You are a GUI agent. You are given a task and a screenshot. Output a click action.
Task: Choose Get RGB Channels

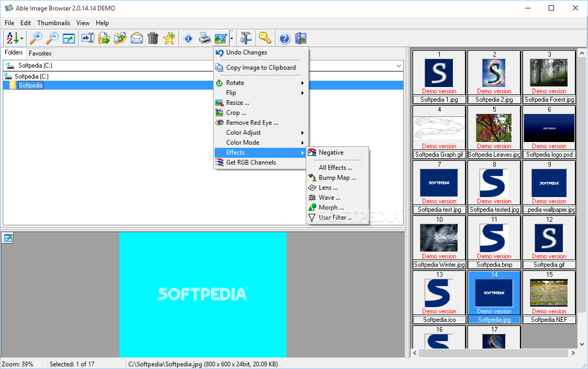(261, 162)
